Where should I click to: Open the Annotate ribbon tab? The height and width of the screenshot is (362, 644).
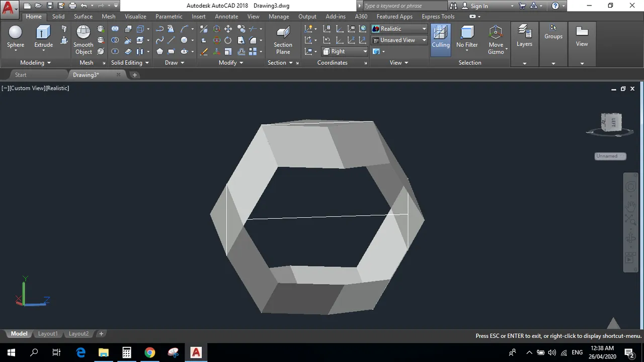pyautogui.click(x=226, y=16)
